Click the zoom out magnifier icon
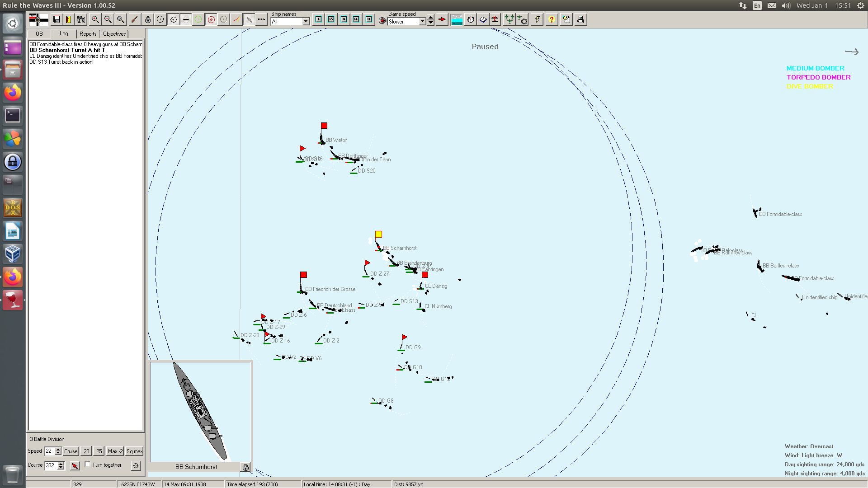This screenshot has height=488, width=868. point(108,19)
